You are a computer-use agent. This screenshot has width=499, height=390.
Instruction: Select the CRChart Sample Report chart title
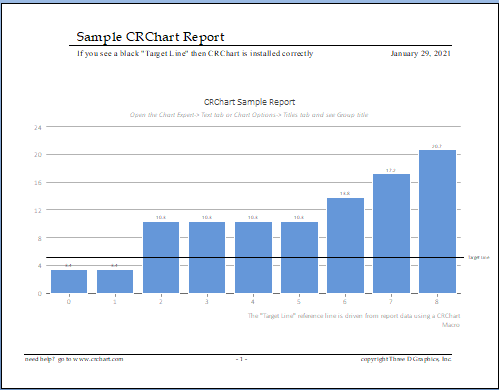coord(249,102)
